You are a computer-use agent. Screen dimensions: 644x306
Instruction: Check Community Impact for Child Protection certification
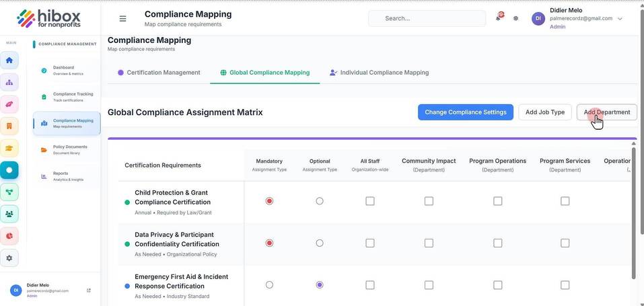point(429,201)
